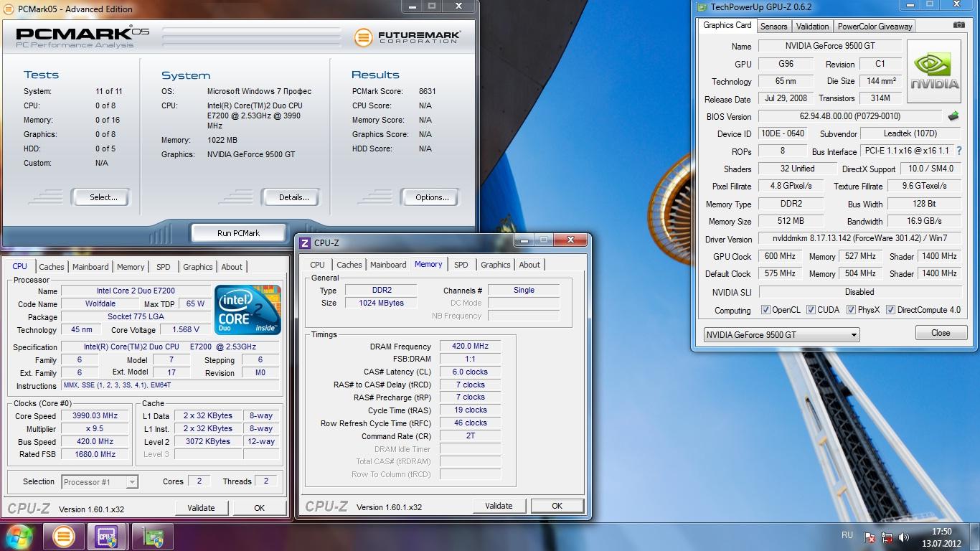
Task: Open the Mainboard tab in the front CPU-Z window
Action: pos(388,265)
